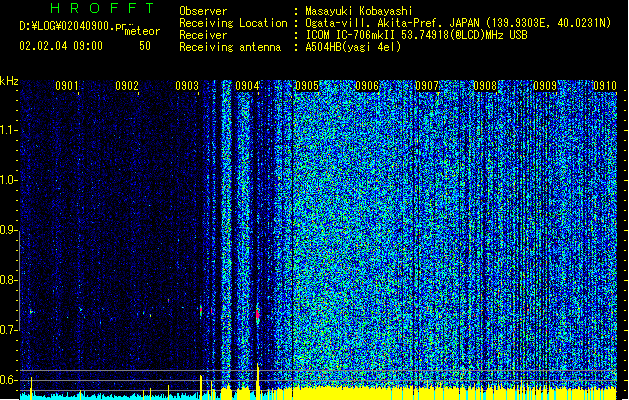
Task: Click the 0904 time marker
Action: click(247, 86)
